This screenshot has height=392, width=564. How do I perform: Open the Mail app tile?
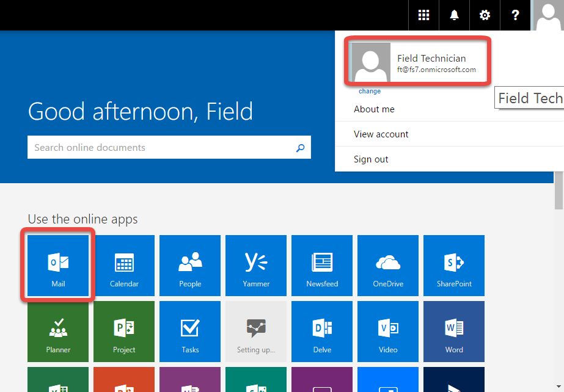point(58,266)
